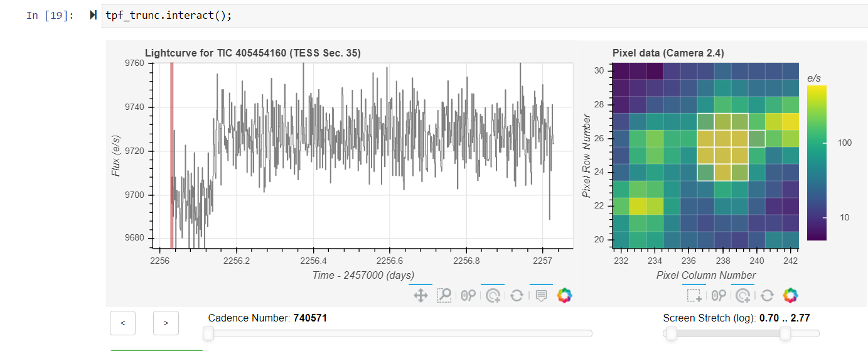Screen dimensions: 868x351
Task: Activate the Box Zoom tool under the lightcurve
Action: 444,295
